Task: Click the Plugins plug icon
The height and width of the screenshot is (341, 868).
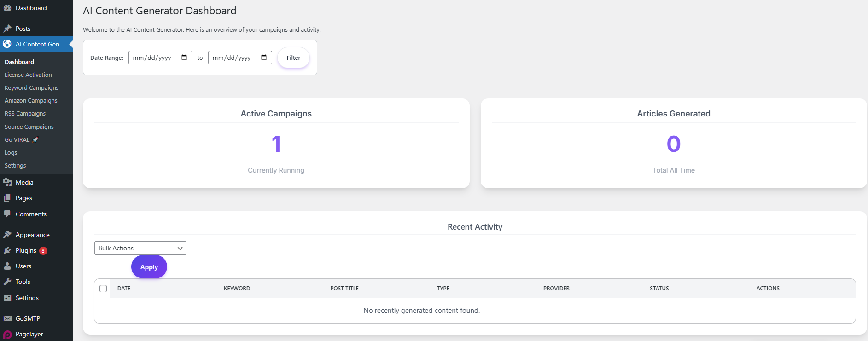Action: tap(7, 250)
